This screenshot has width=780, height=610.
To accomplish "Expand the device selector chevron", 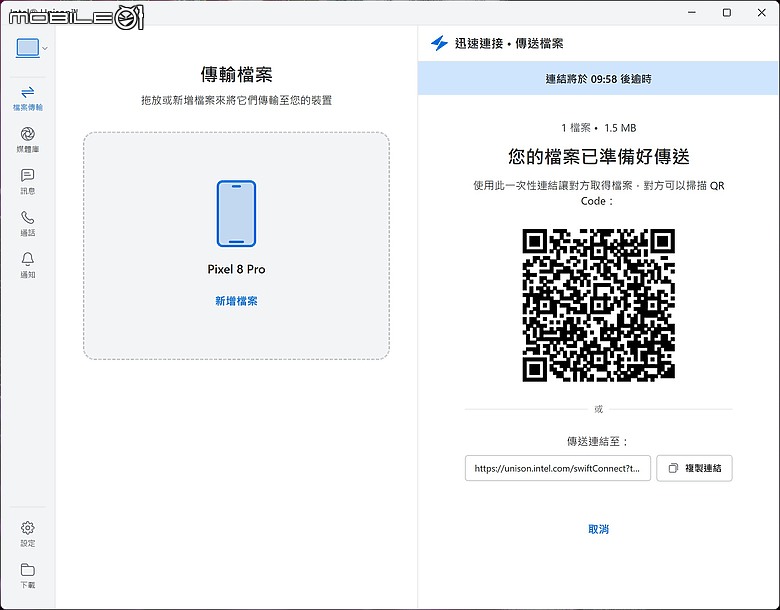I will 45,48.
